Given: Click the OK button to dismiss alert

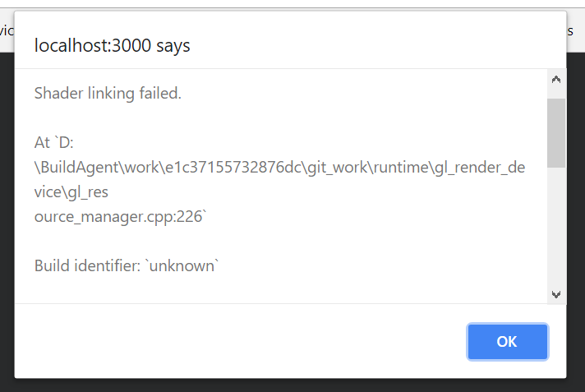Looking at the screenshot, I should tap(508, 342).
